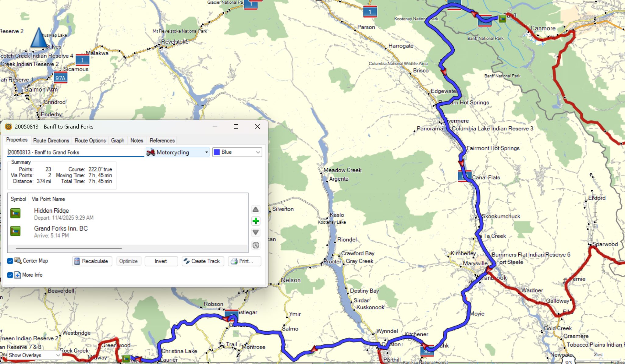625x364 pixels.
Task: Open the Show Overlays dropdown
Action: [x=34, y=355]
